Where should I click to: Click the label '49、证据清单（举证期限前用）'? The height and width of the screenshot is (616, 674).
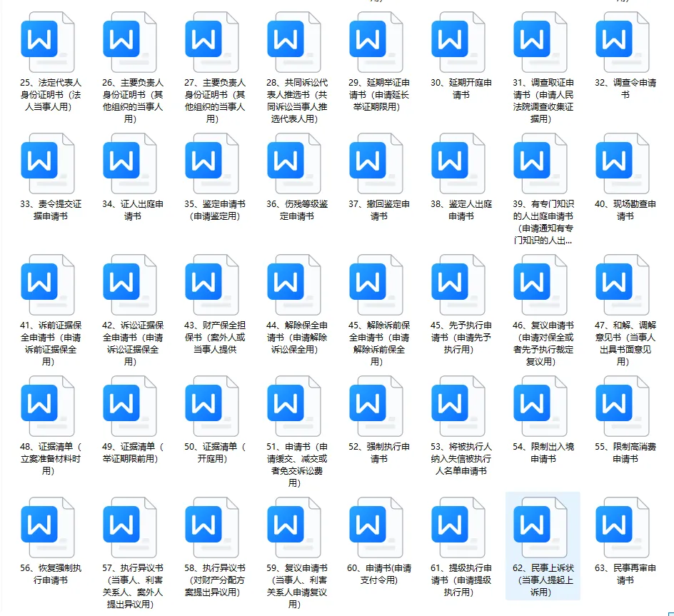(132, 453)
